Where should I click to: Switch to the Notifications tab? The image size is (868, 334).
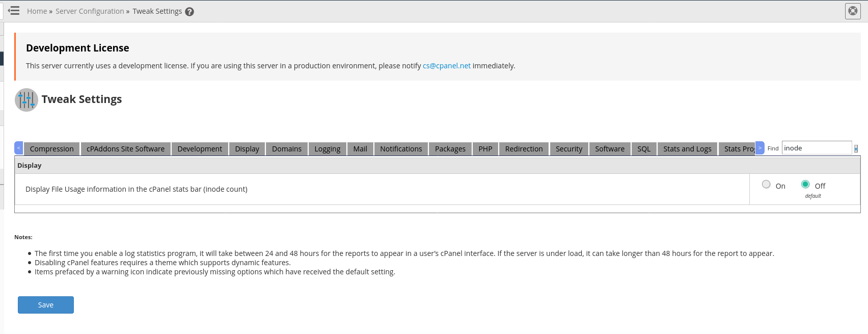(401, 149)
